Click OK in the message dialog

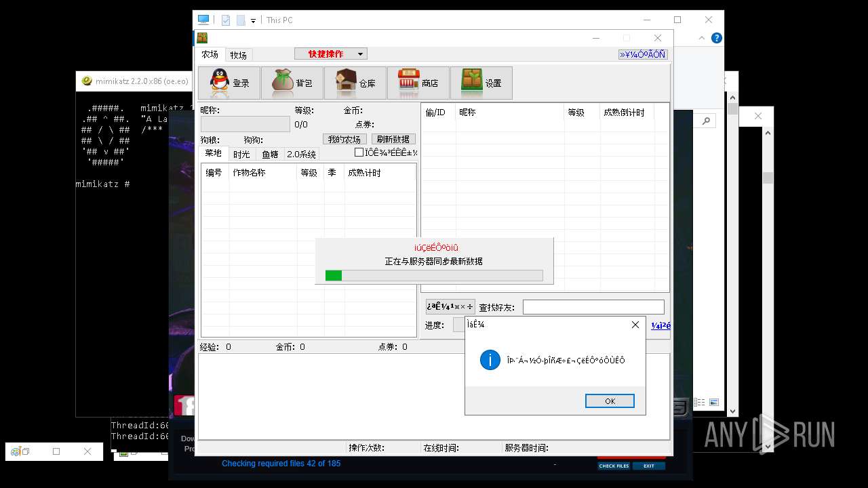point(610,401)
